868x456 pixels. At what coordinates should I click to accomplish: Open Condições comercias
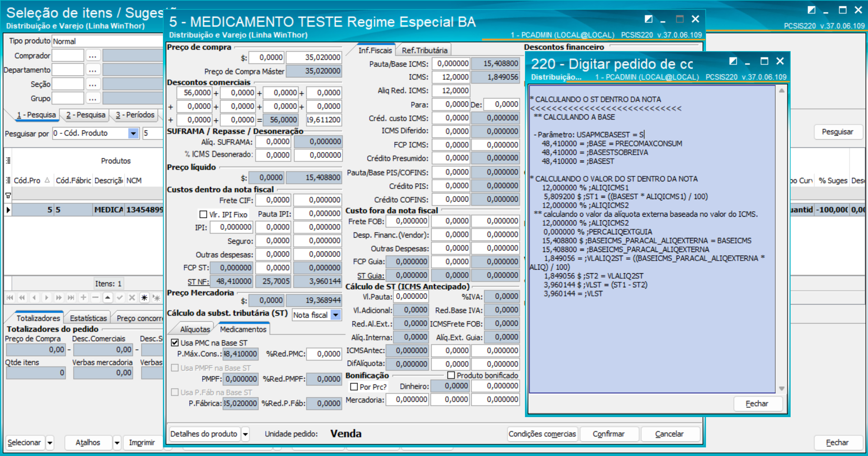542,434
